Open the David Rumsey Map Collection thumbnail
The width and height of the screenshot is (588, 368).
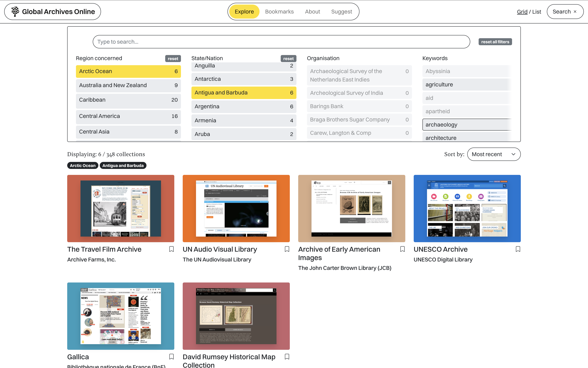(236, 316)
